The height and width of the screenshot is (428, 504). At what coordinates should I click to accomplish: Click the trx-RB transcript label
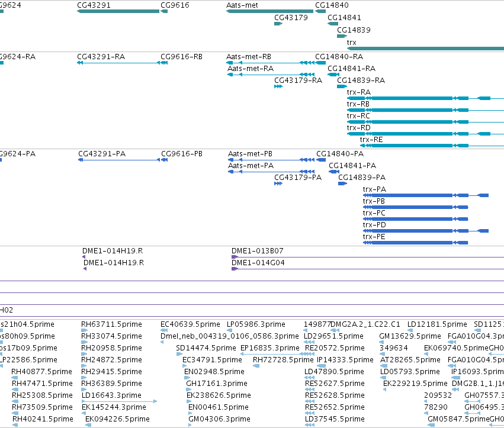(358, 104)
